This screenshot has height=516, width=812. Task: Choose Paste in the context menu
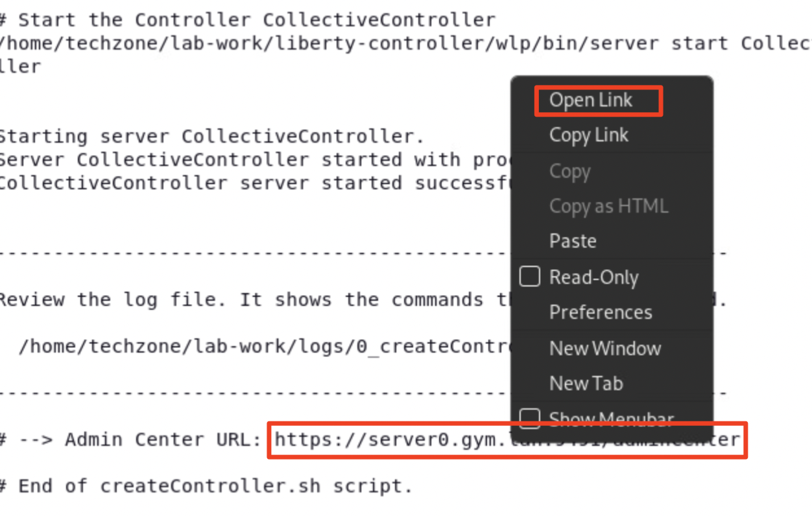573,240
